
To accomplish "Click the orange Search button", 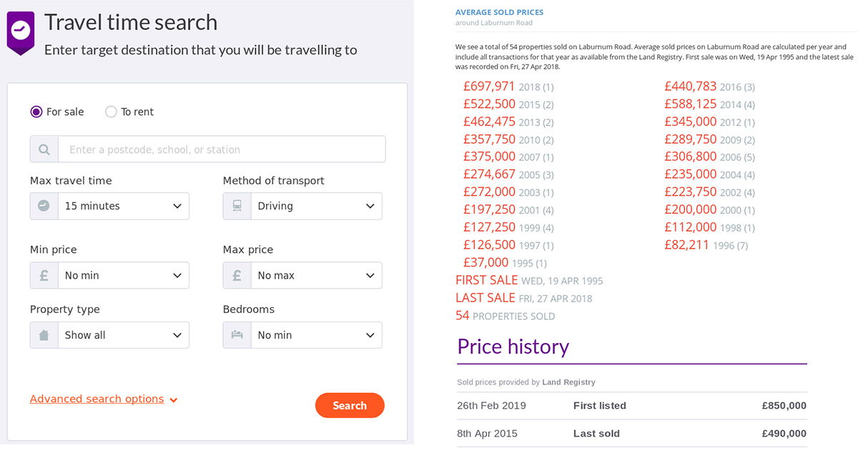I will [350, 405].
